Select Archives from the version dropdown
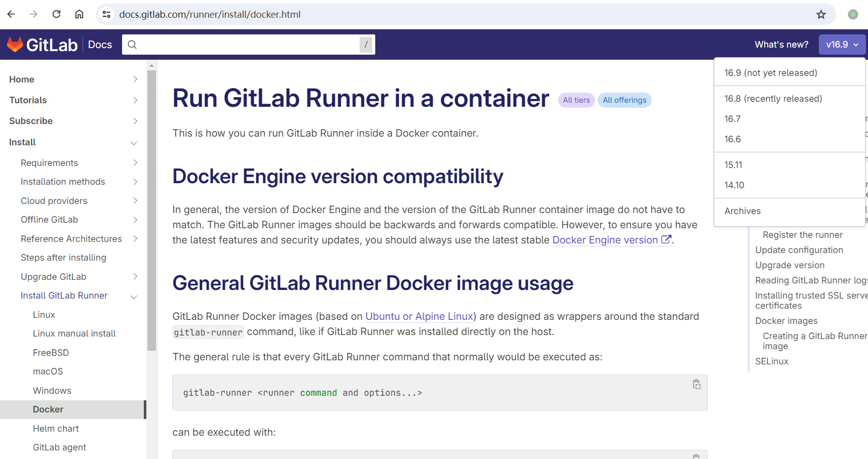Image resolution: width=868 pixels, height=459 pixels. 742,211
